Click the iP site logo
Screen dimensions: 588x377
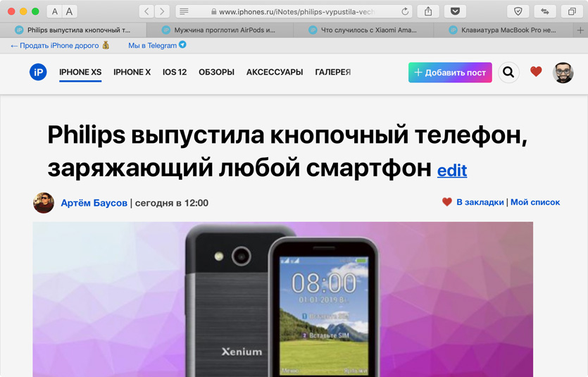[x=38, y=72]
